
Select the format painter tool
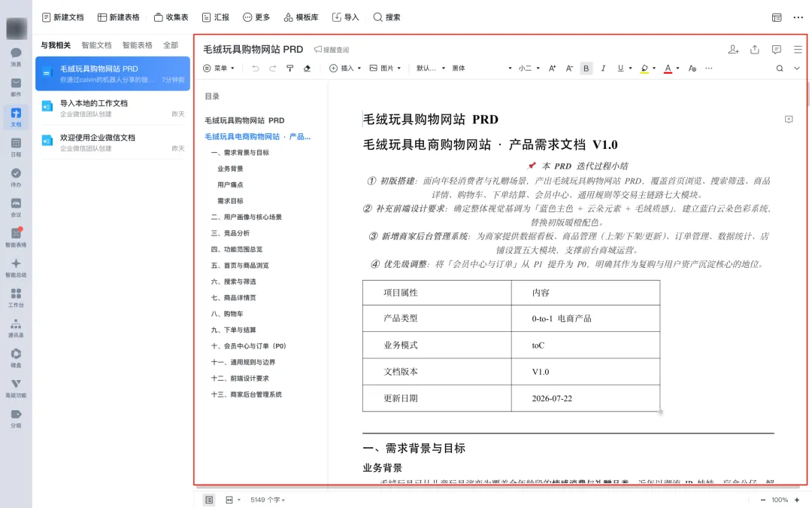click(x=290, y=68)
